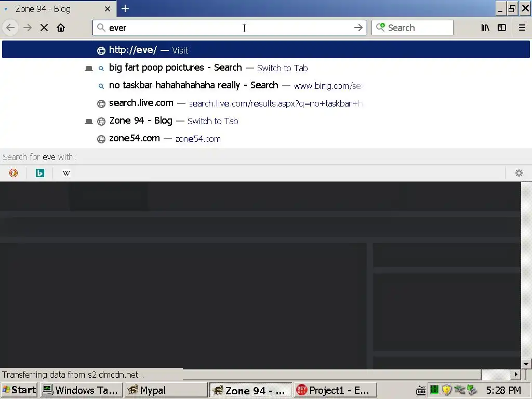The height and width of the screenshot is (399, 532).
Task: Click the network connection tray icon
Action: tap(459, 390)
